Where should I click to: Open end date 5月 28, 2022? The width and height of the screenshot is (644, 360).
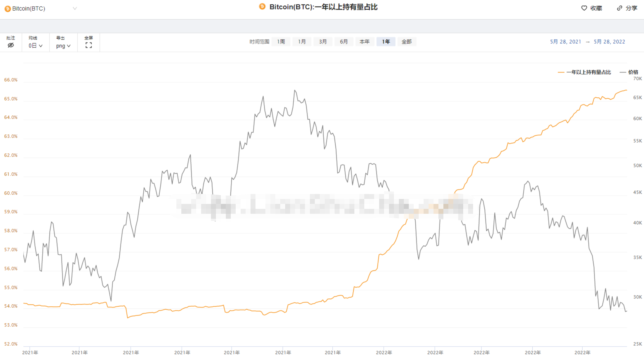pos(609,42)
